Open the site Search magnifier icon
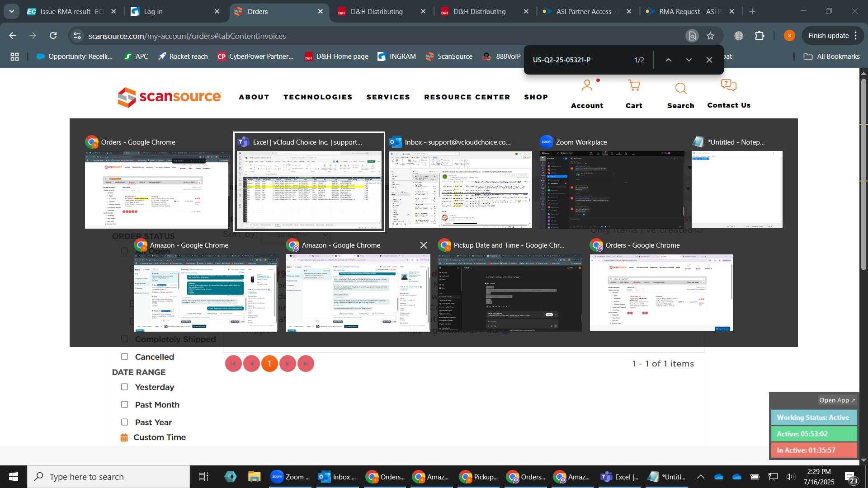This screenshot has width=868, height=488. (680, 88)
